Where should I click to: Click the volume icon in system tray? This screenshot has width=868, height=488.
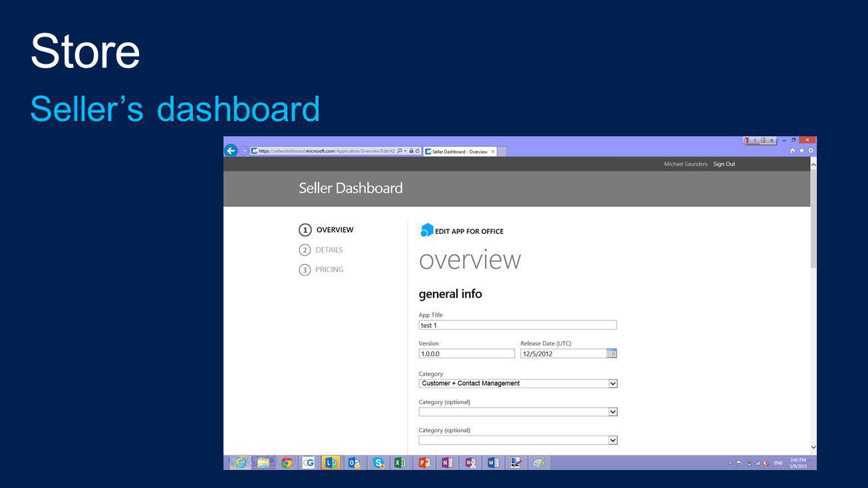pyautogui.click(x=766, y=463)
